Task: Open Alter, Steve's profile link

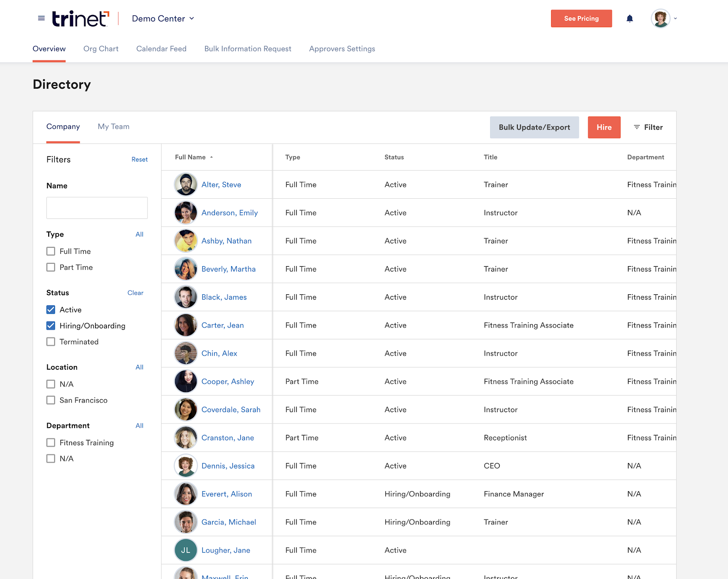Action: (x=222, y=185)
